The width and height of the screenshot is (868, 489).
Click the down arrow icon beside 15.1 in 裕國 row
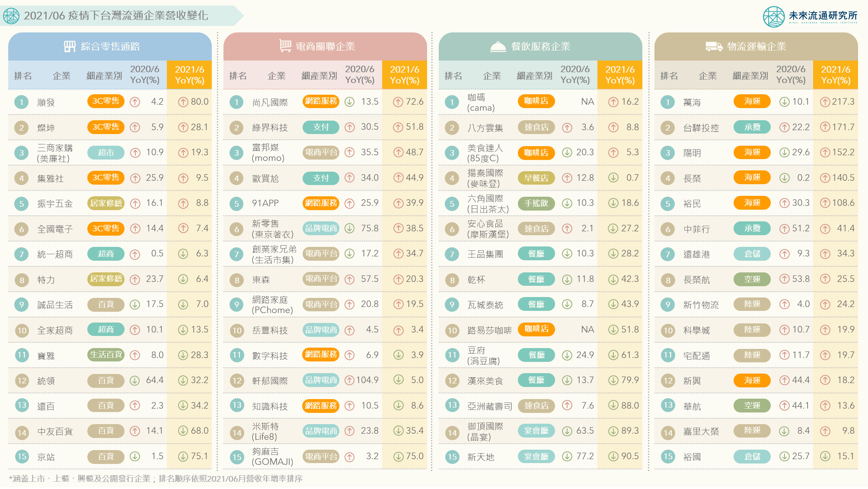point(825,456)
